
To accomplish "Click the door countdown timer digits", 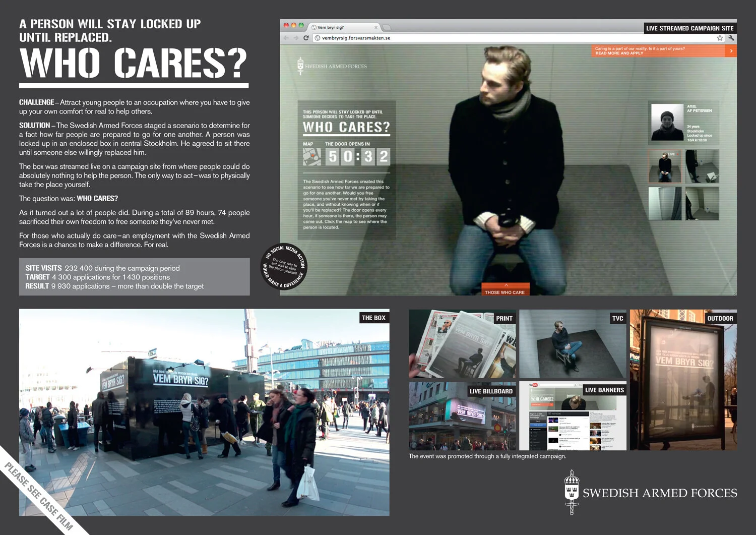I will pyautogui.click(x=358, y=156).
